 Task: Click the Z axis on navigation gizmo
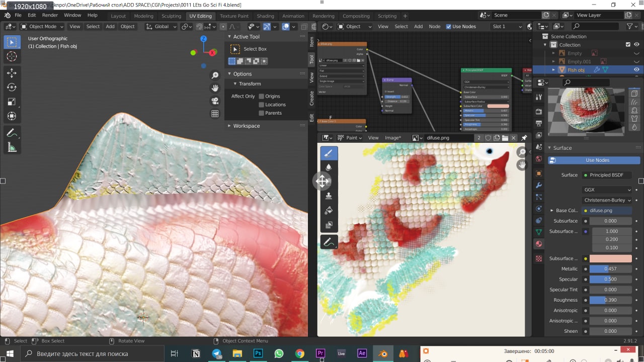(203, 39)
